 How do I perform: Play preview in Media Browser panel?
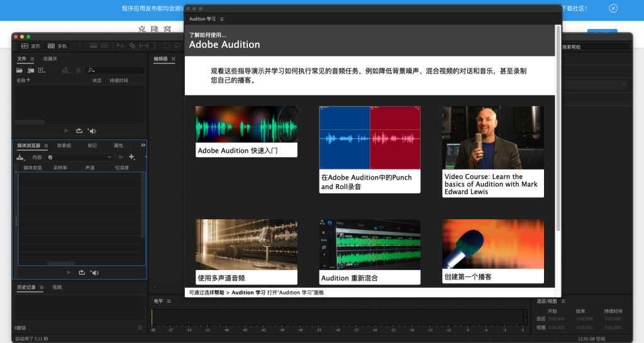tap(69, 273)
